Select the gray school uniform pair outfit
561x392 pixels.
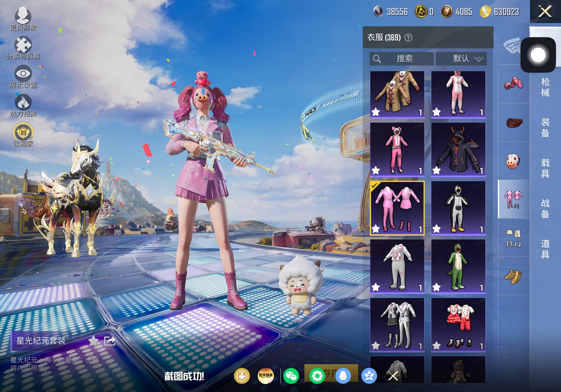(x=397, y=325)
